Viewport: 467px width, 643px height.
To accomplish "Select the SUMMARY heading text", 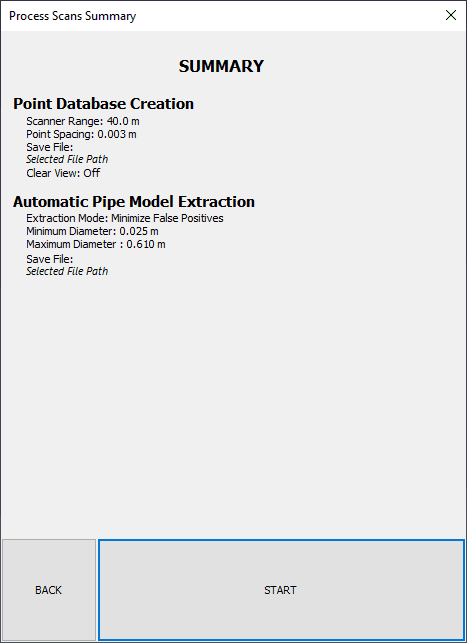I will pyautogui.click(x=221, y=66).
